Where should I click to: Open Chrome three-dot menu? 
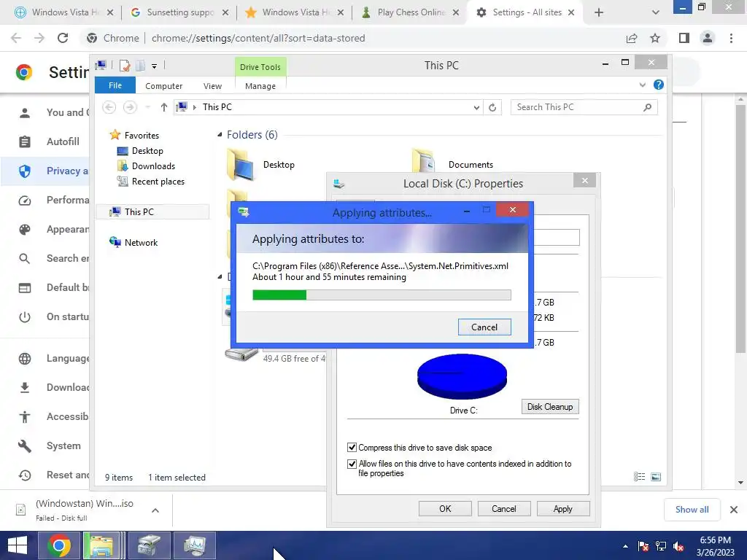731,38
